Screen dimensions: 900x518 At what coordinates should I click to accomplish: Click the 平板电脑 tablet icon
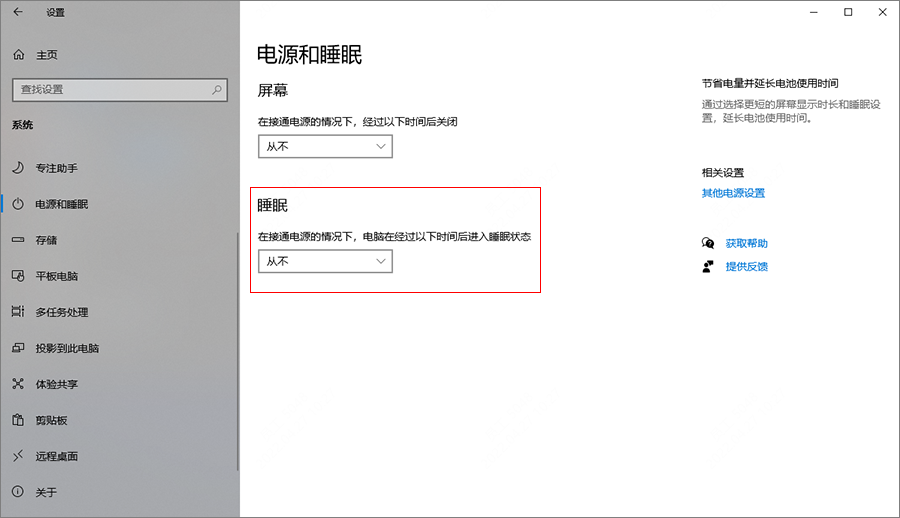click(18, 276)
